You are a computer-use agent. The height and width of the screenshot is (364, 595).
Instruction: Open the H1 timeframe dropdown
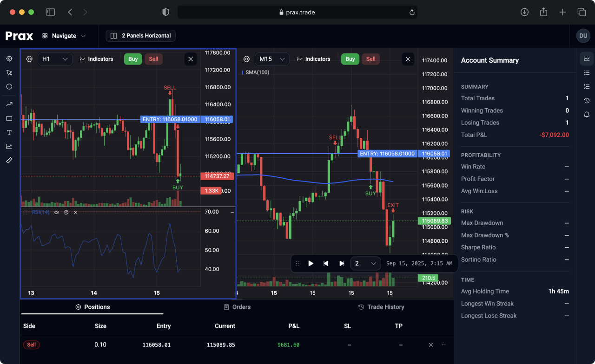[x=55, y=59]
